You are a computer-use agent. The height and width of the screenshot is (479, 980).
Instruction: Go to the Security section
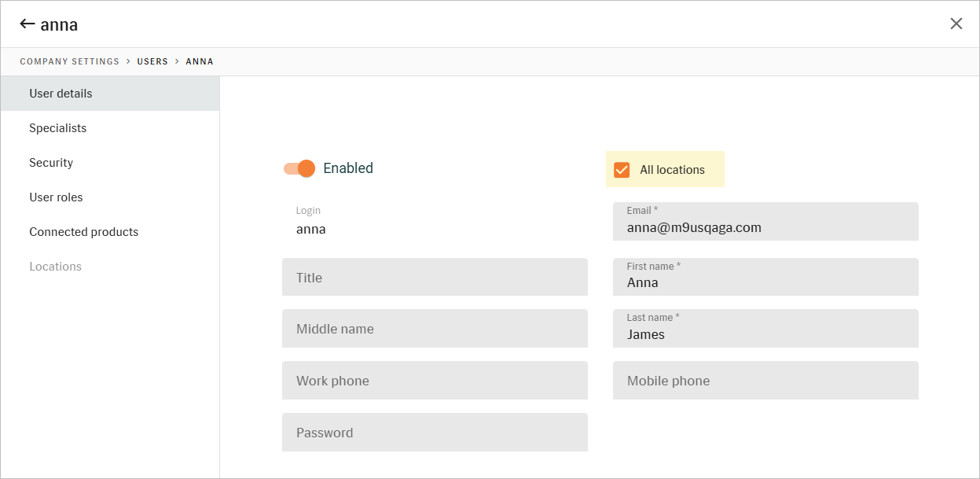(110, 163)
